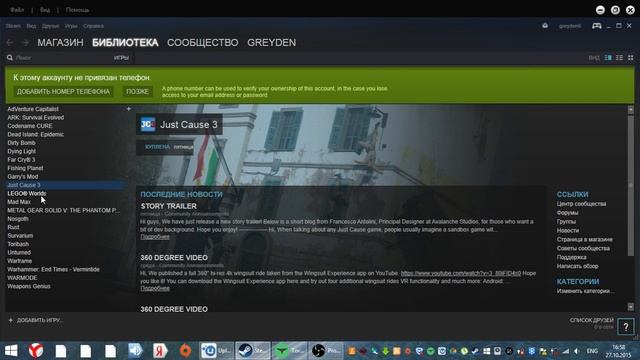Click the plus icon for adding game
This screenshot has height=360, width=640.
(11, 320)
